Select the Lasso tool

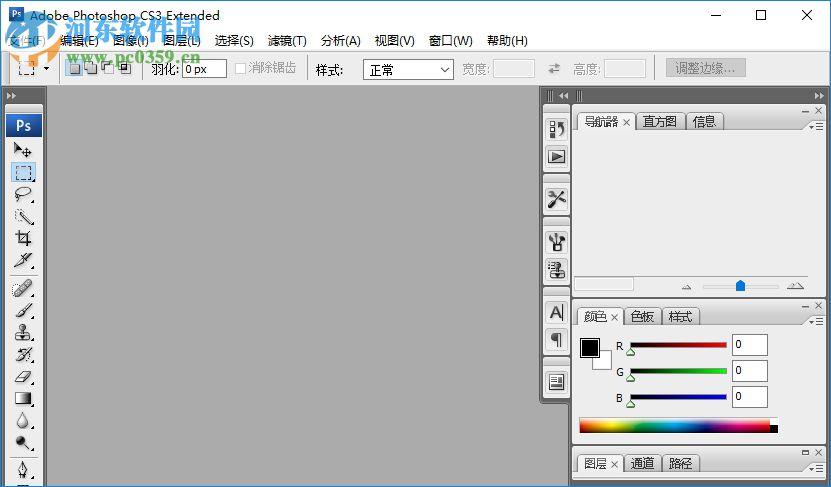[x=23, y=194]
